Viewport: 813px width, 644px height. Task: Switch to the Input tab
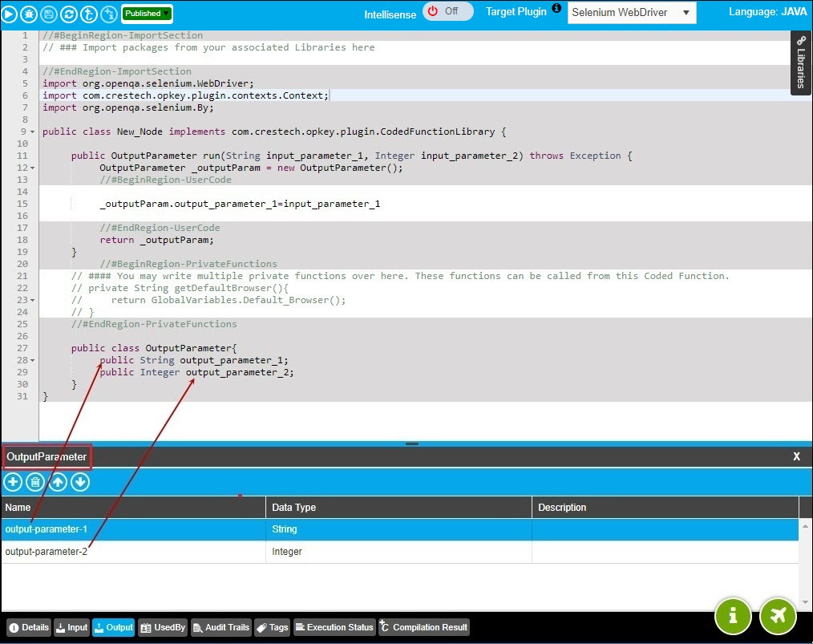click(x=72, y=627)
